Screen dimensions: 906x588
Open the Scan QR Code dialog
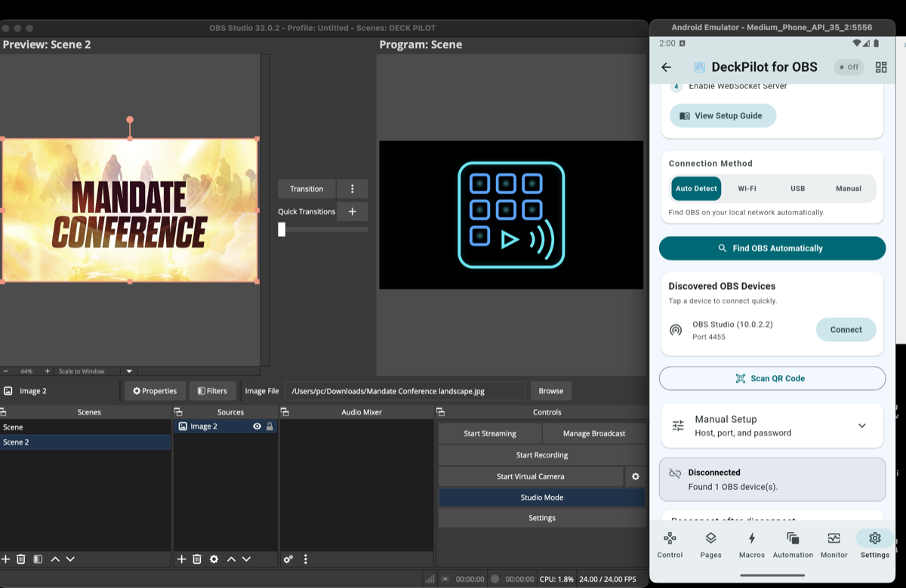coord(772,377)
